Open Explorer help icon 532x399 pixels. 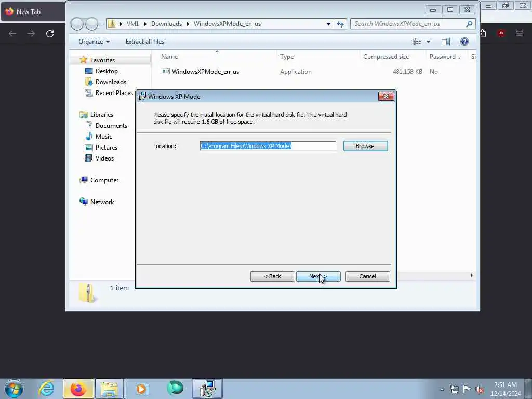pyautogui.click(x=464, y=42)
